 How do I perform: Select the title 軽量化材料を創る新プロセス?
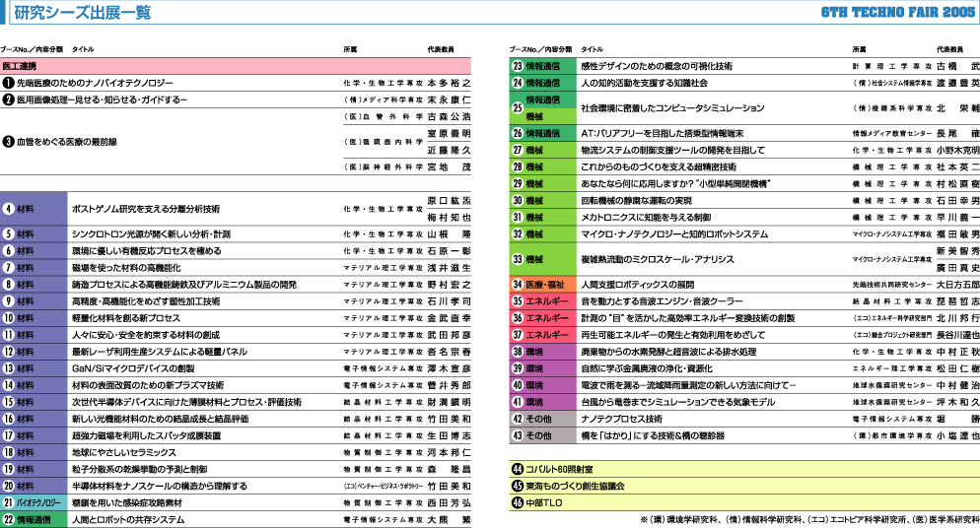pyautogui.click(x=125, y=318)
